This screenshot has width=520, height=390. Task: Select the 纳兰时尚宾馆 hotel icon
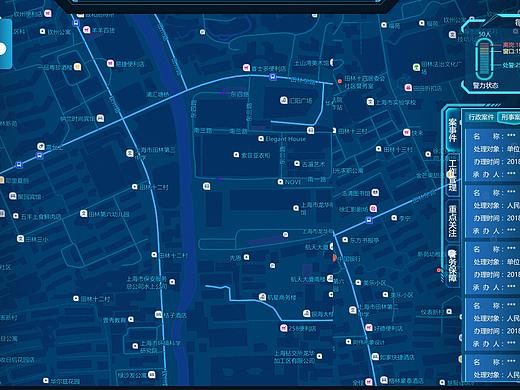point(100,118)
